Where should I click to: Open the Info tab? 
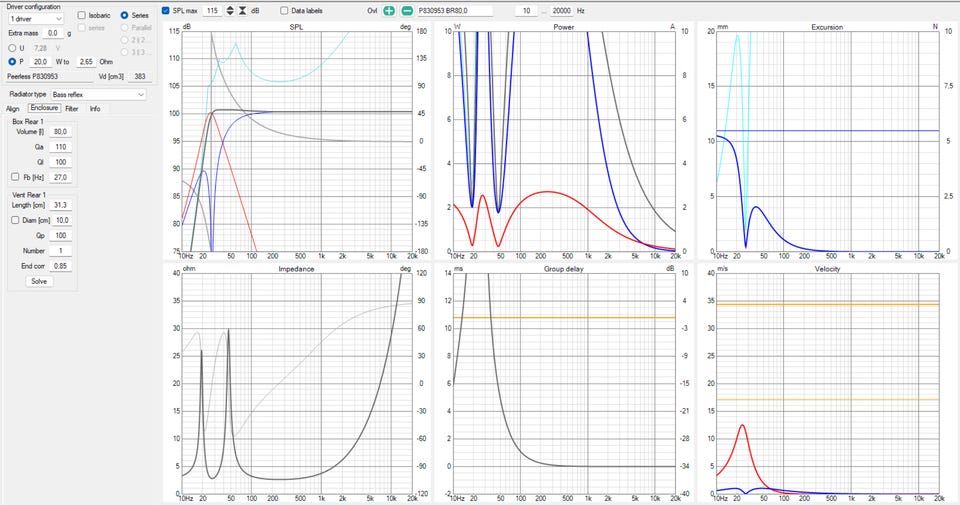click(95, 108)
